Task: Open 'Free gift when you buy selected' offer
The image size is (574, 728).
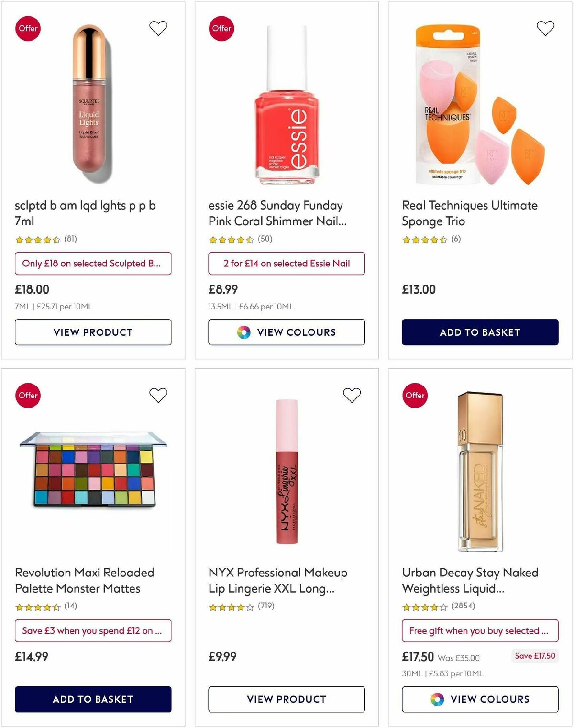Action: point(480,630)
